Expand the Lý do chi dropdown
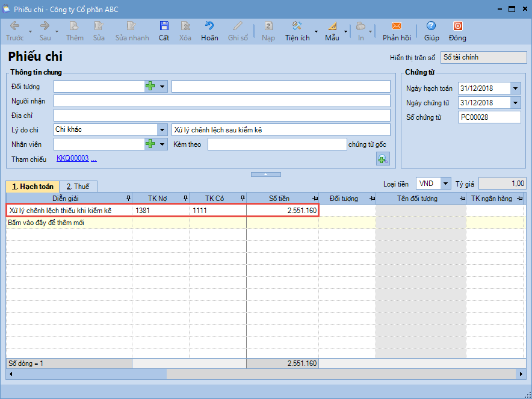This screenshot has width=532, height=399. pyautogui.click(x=162, y=129)
